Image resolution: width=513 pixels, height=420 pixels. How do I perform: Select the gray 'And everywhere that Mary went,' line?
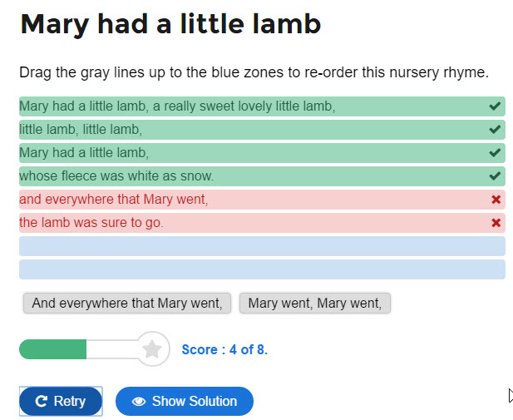tap(127, 303)
